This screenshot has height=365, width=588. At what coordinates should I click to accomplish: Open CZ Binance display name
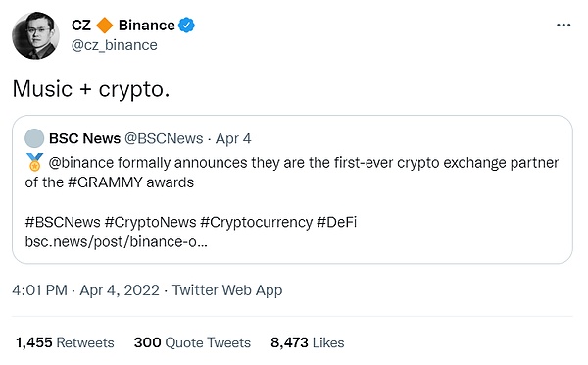pyautogui.click(x=123, y=26)
